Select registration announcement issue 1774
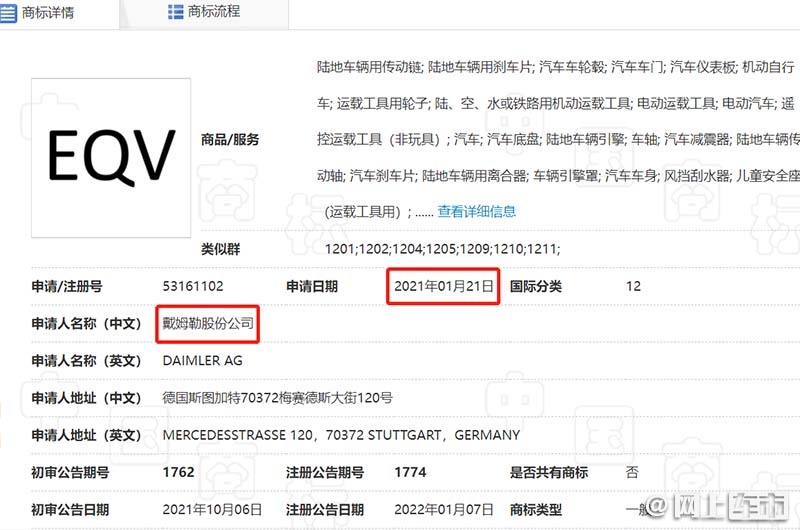Image resolution: width=800 pixels, height=530 pixels. (x=410, y=472)
